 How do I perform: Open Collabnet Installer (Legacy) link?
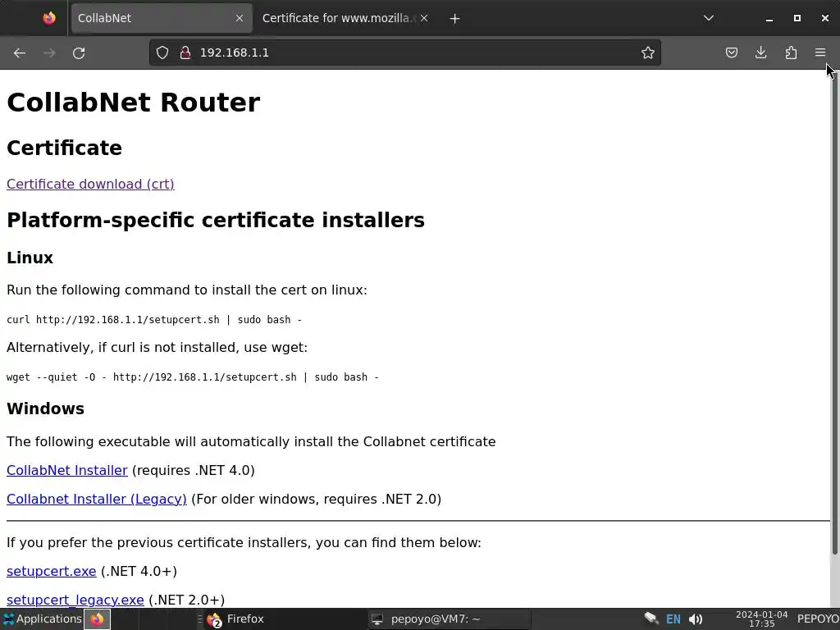tap(97, 500)
